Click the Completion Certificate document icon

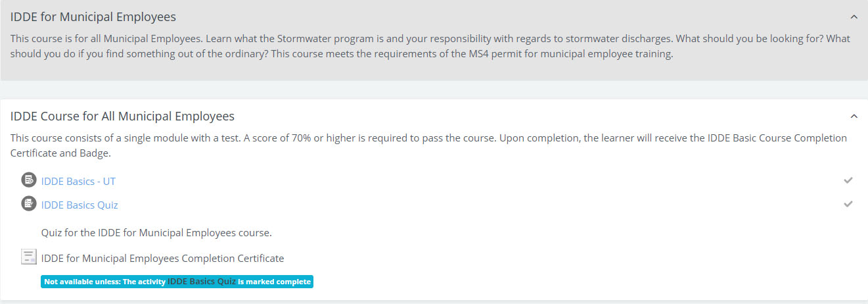(x=28, y=257)
